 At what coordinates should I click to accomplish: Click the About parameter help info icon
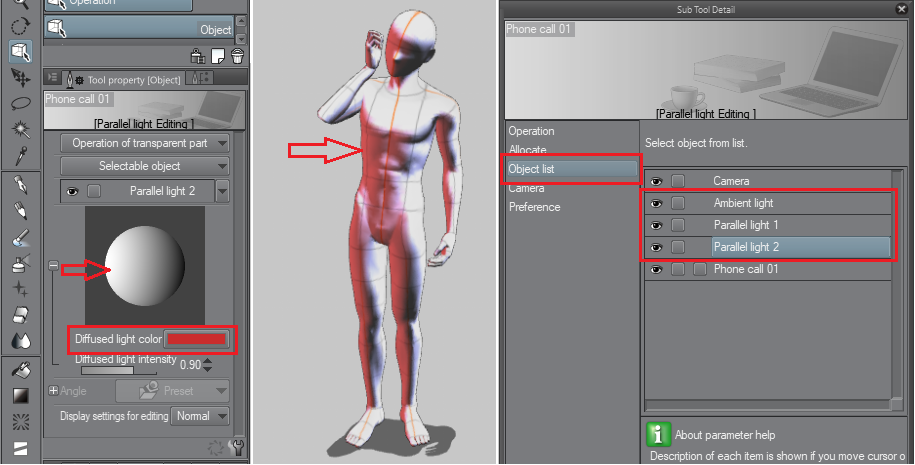coord(658,435)
